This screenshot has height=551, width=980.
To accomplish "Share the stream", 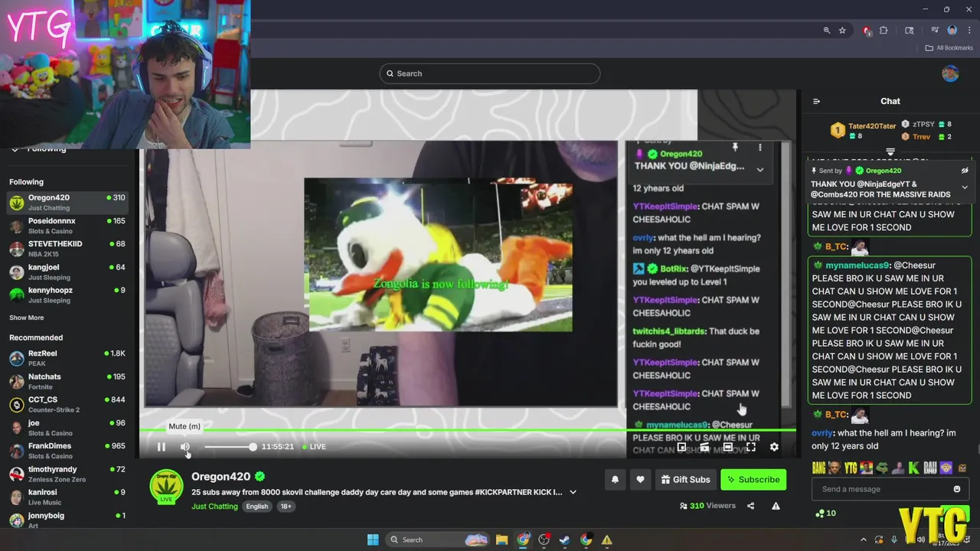I will (750, 506).
